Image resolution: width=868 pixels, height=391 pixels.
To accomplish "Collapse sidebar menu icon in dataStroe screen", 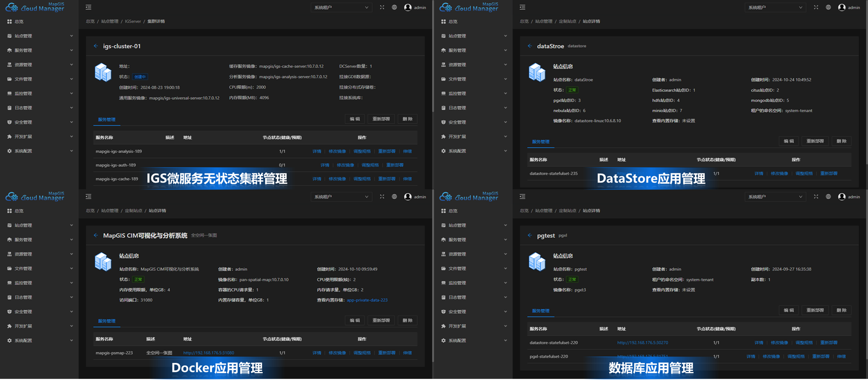I will (x=523, y=8).
